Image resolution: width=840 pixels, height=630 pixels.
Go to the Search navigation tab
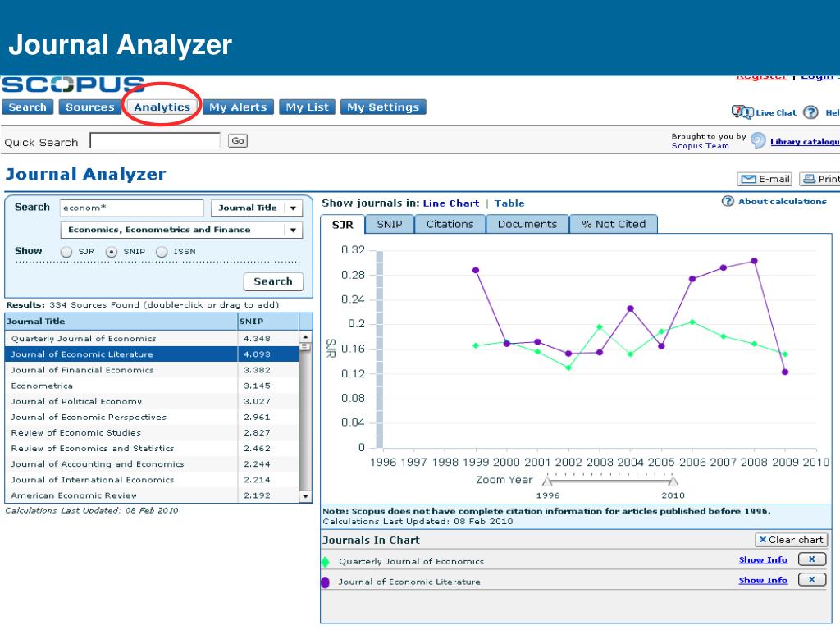pos(28,107)
